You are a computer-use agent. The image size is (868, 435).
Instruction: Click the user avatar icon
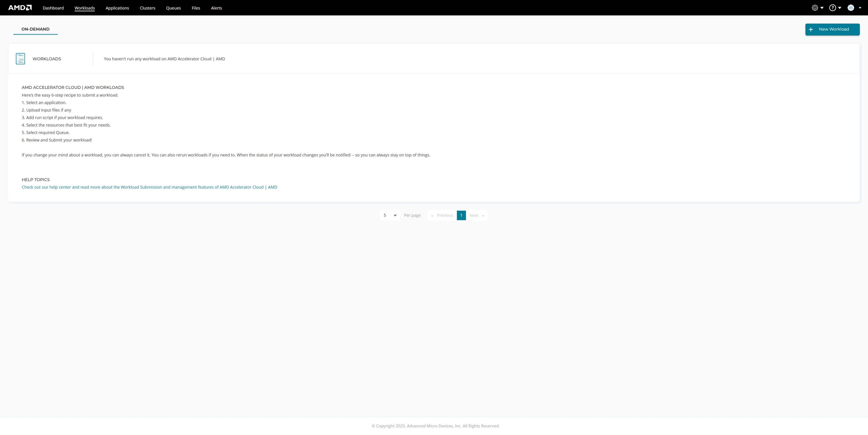pyautogui.click(x=851, y=8)
